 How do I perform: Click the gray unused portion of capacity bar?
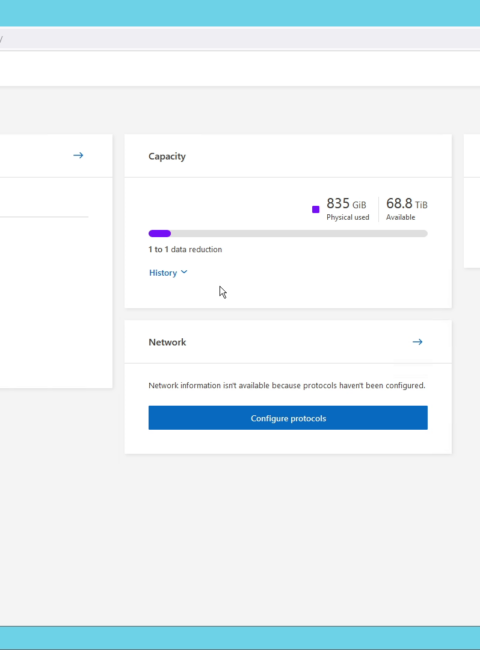(299, 233)
